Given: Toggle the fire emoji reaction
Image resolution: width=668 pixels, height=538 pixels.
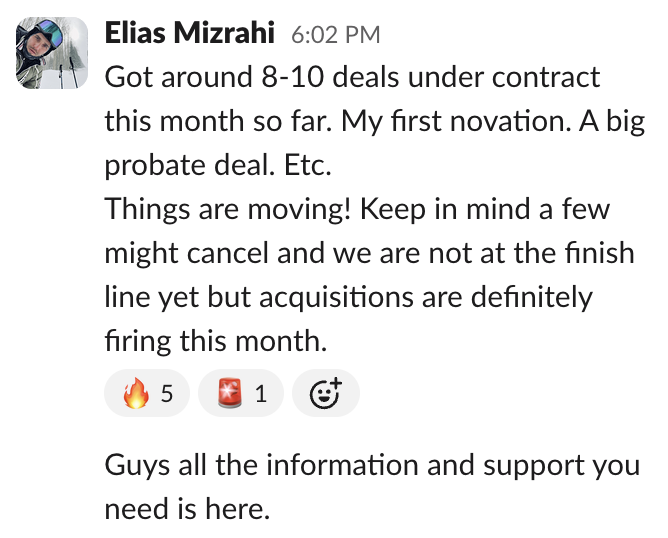Looking at the screenshot, I should click(x=147, y=393).
